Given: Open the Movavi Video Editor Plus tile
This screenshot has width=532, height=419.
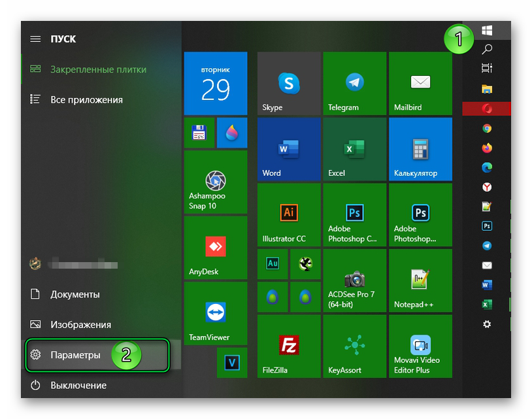Looking at the screenshot, I should 420,346.
